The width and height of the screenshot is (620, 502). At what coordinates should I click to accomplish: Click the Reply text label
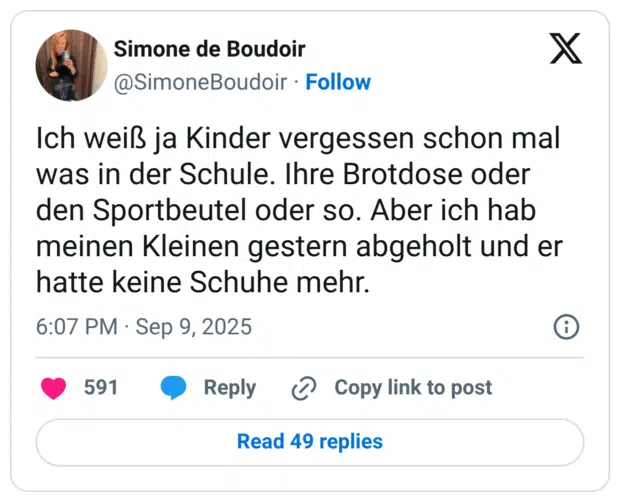(x=230, y=388)
